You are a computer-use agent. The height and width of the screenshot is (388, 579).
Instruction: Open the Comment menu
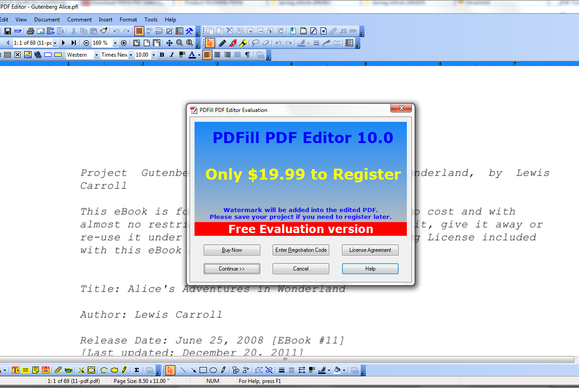click(x=79, y=20)
